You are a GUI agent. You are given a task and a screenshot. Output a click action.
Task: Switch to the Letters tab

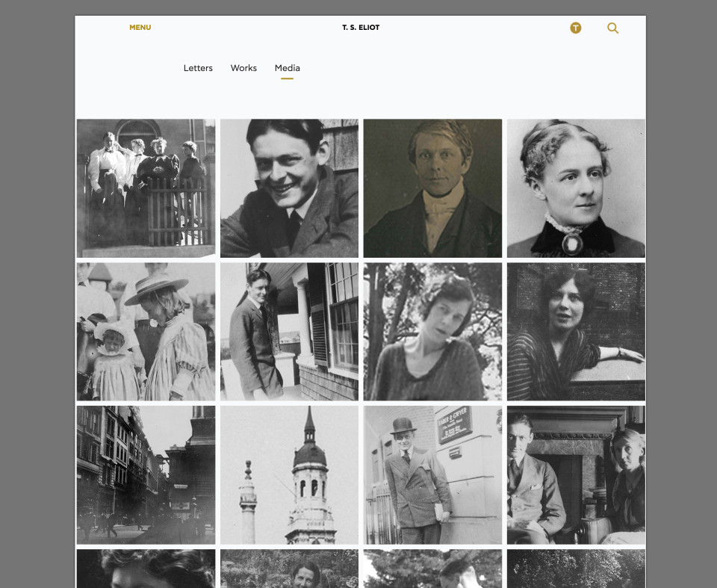point(198,68)
